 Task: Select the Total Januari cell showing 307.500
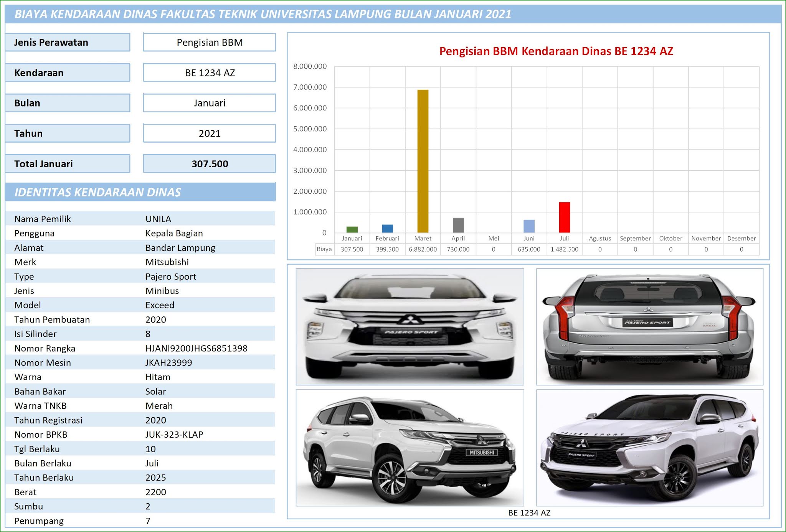click(x=209, y=163)
